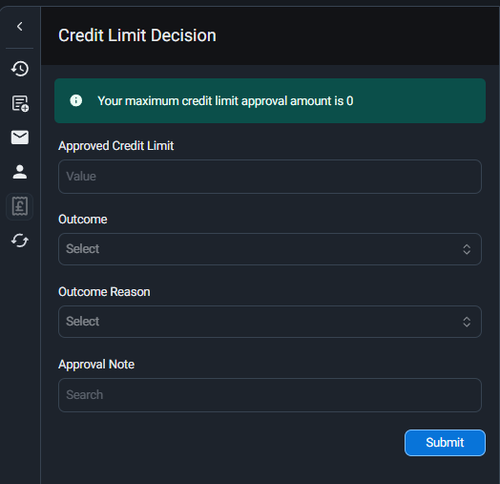Click the Approval Note label
The height and width of the screenshot is (484, 500).
coord(96,364)
